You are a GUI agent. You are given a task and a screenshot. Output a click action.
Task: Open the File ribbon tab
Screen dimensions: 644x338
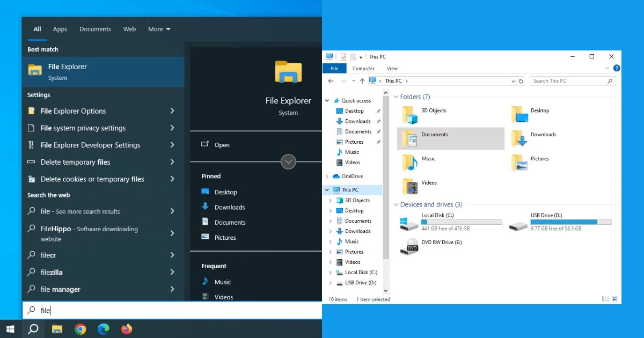click(334, 69)
